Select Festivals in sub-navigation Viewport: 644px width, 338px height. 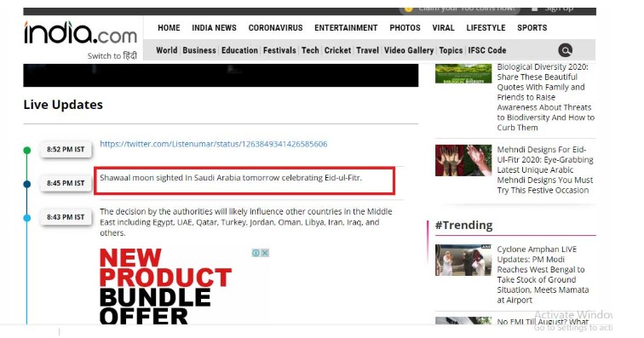(279, 50)
